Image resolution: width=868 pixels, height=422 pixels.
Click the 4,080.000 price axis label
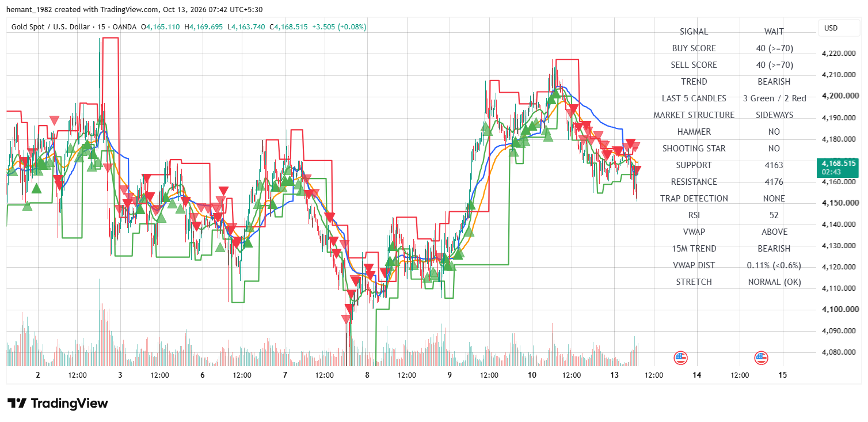840,352
